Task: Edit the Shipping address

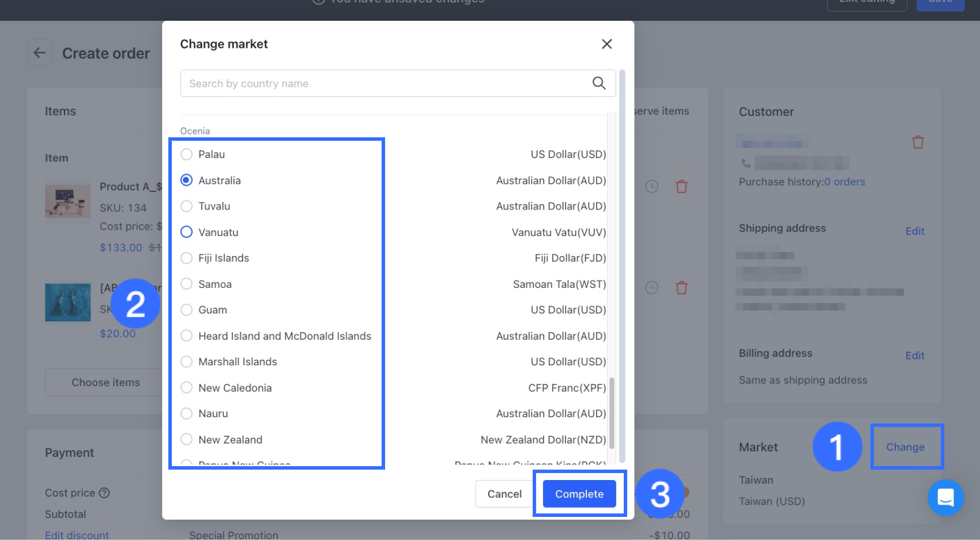Action: tap(914, 231)
